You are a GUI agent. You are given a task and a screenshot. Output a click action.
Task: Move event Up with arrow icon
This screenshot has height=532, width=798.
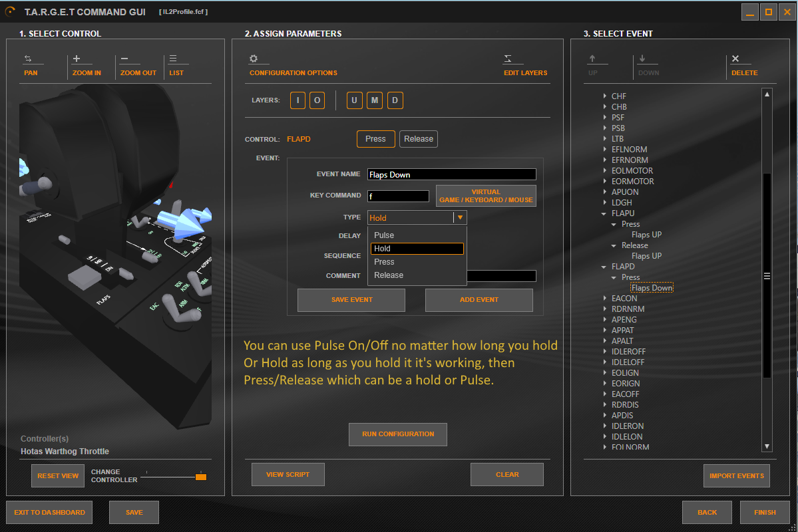592,59
